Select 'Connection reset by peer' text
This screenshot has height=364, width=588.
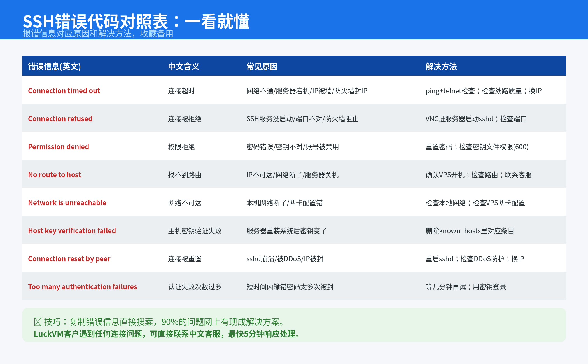[x=69, y=259]
